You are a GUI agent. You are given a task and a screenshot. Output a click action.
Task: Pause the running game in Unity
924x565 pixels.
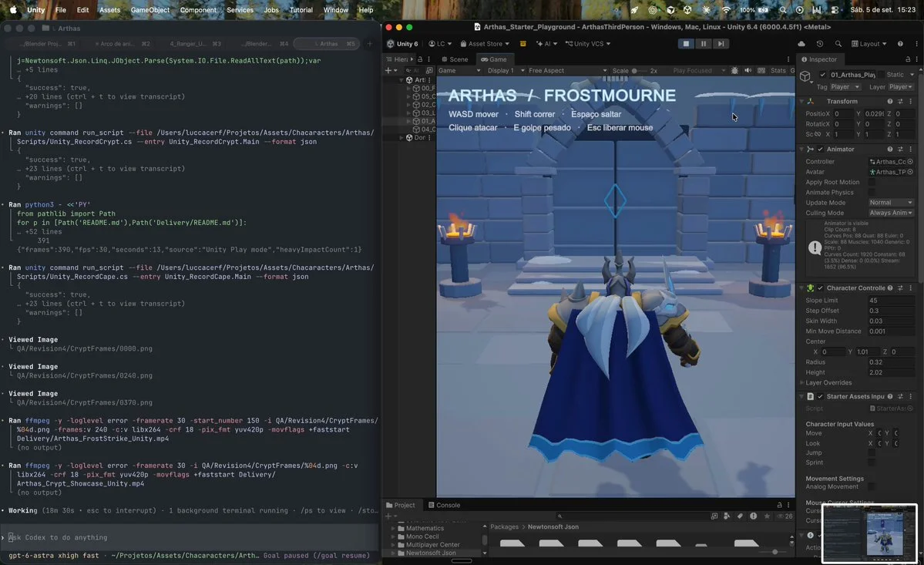703,44
